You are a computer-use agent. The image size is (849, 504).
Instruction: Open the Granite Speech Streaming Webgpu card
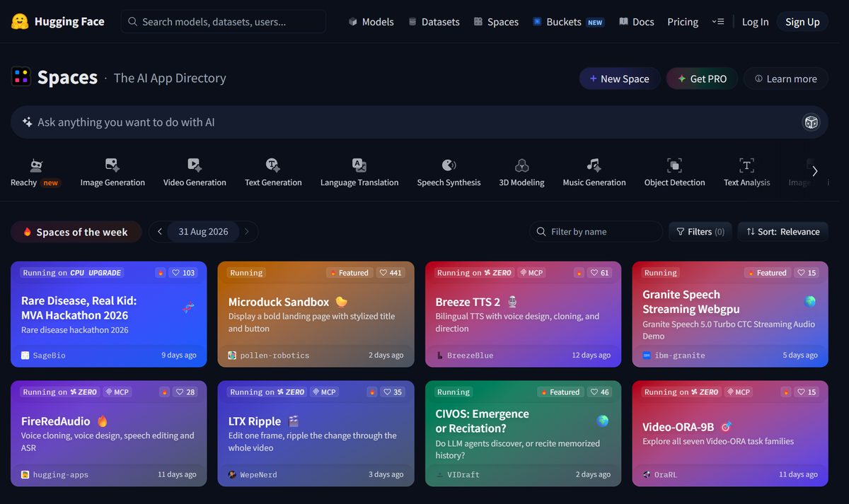730,315
